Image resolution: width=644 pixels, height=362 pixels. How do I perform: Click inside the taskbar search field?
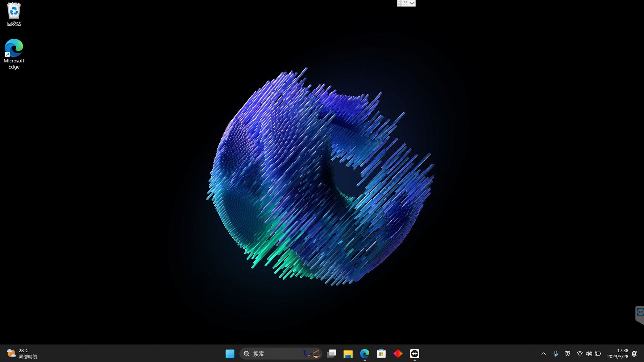pos(275,353)
